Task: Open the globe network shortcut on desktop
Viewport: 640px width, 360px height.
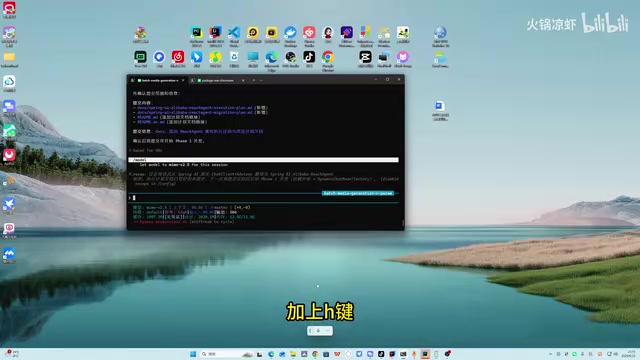Action: tap(440, 36)
